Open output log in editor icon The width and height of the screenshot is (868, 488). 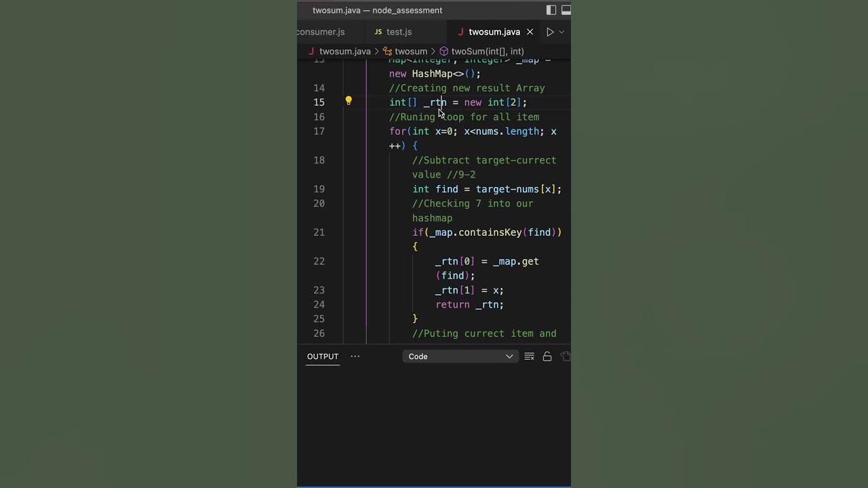[x=566, y=357]
